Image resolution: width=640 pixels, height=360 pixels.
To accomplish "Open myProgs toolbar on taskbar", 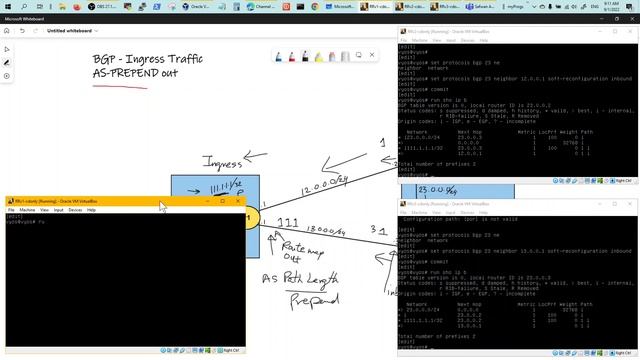I will coord(515,7).
